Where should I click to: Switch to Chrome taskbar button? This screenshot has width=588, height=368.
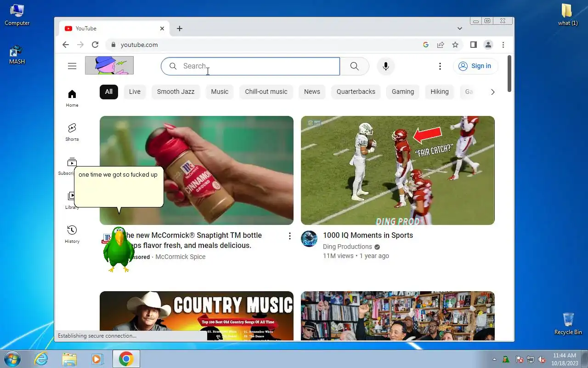(126, 359)
